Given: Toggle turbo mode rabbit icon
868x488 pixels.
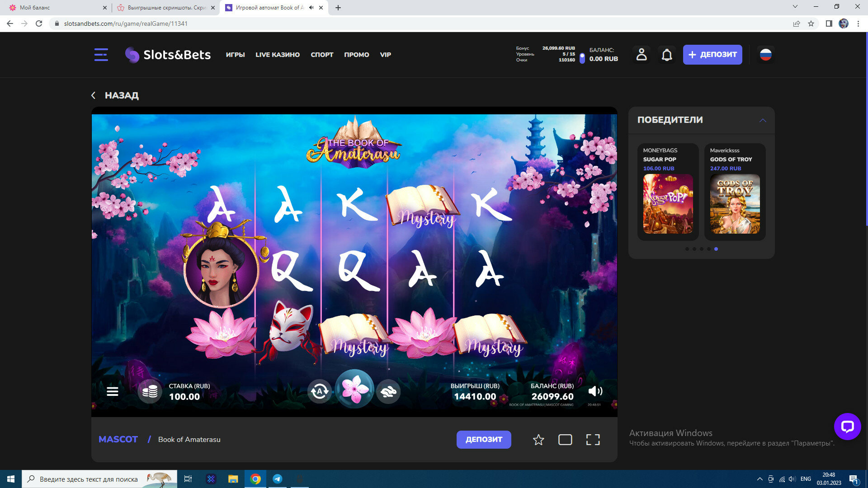Looking at the screenshot, I should click(x=388, y=391).
